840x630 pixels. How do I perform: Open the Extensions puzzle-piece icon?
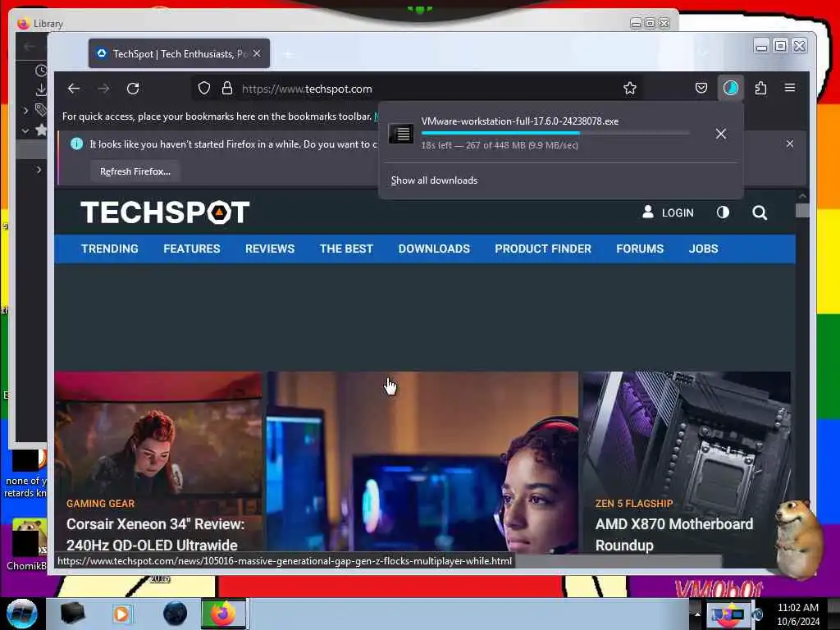[x=760, y=88]
